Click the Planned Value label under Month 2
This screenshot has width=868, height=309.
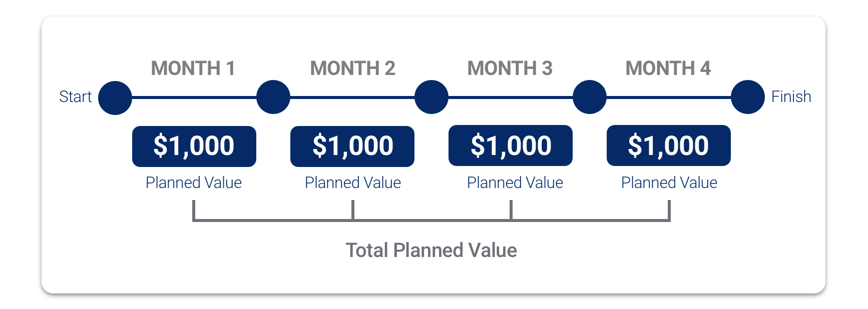(353, 182)
